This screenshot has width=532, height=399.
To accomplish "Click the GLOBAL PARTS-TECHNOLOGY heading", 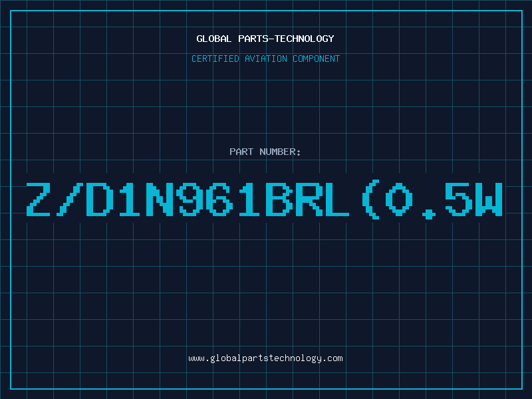I will tap(265, 39).
